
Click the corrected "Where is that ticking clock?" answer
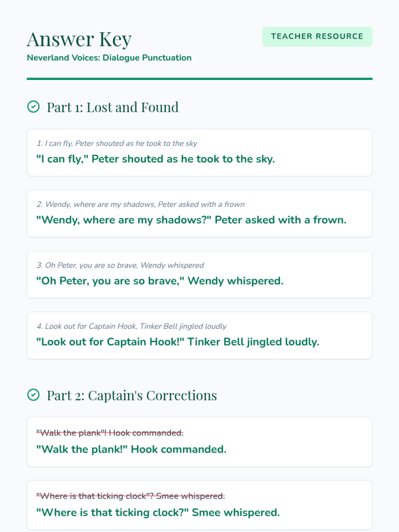click(158, 512)
